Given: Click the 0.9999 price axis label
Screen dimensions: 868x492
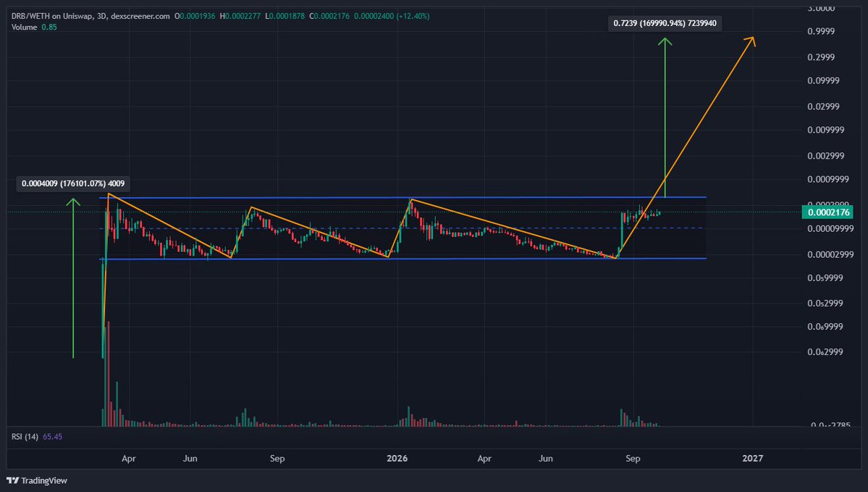Looking at the screenshot, I should coord(821,32).
